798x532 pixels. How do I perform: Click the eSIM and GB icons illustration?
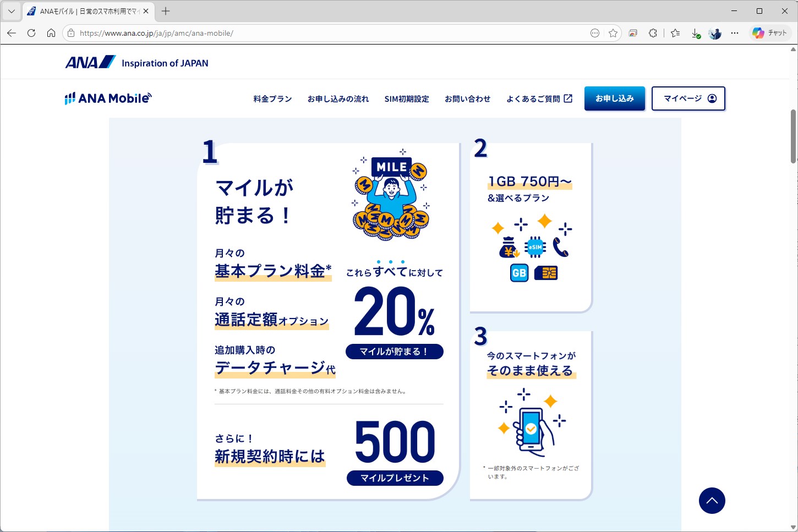pyautogui.click(x=532, y=248)
